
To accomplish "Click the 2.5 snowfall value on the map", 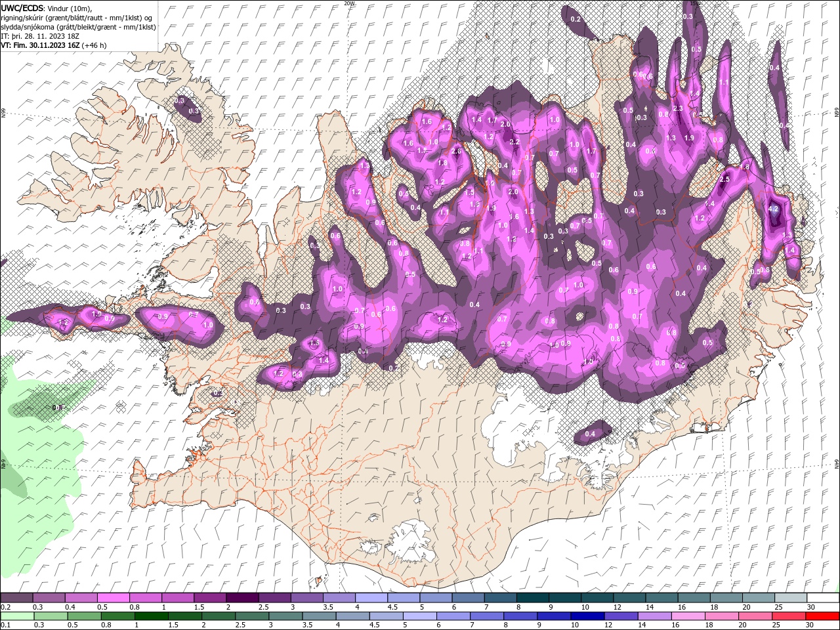I will tap(725, 179).
